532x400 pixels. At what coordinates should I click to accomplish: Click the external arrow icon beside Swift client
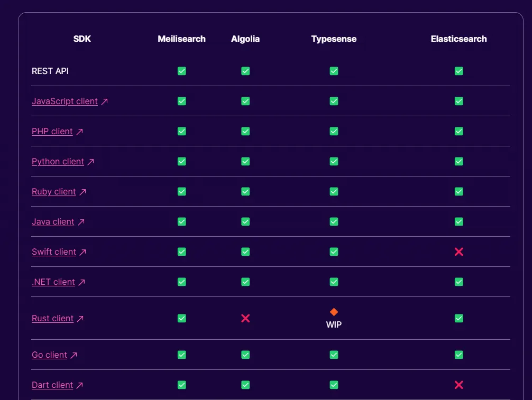(x=83, y=252)
